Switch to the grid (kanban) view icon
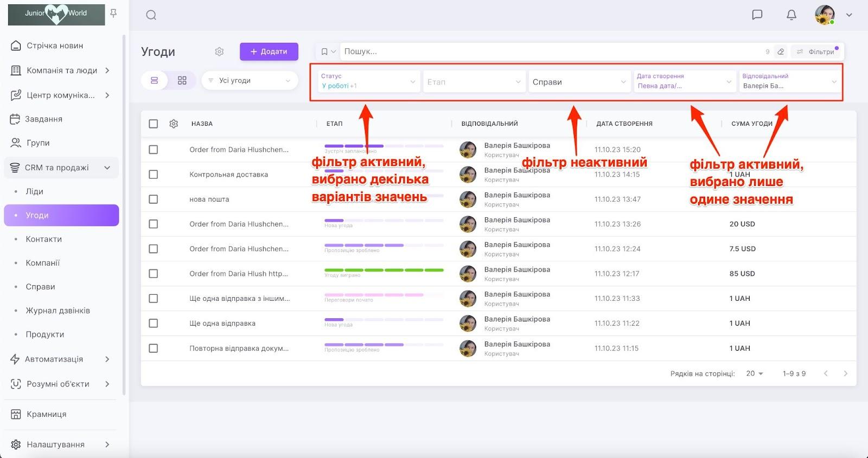The width and height of the screenshot is (868, 458). [x=182, y=80]
